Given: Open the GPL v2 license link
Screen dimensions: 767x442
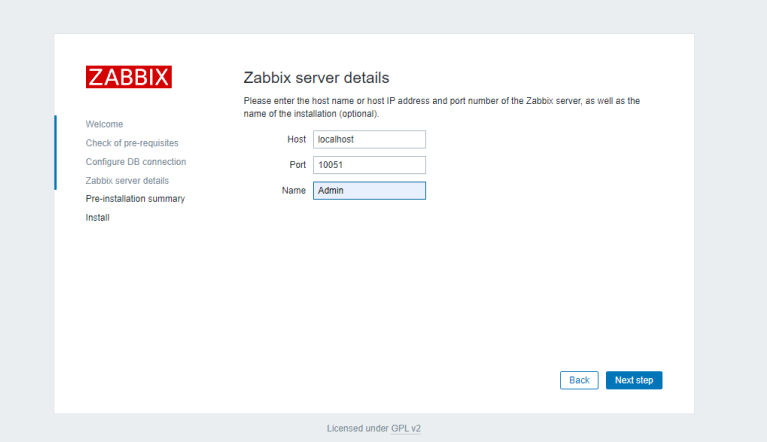Looking at the screenshot, I should [x=406, y=428].
